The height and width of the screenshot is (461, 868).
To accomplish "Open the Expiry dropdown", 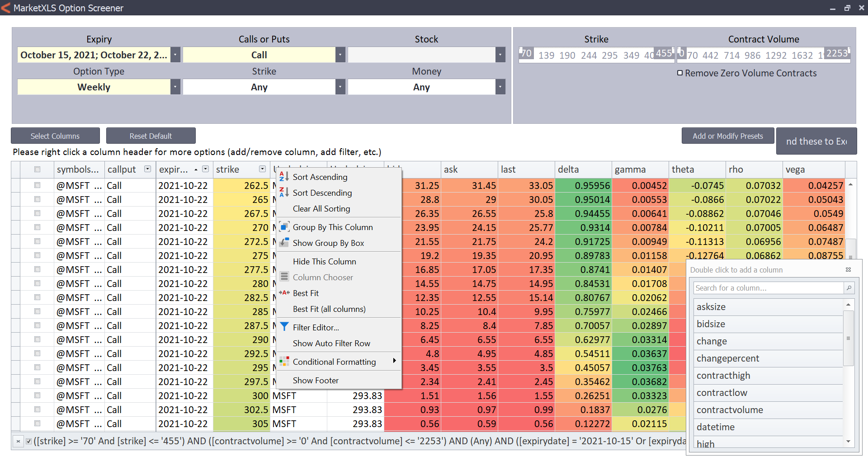I will click(175, 55).
